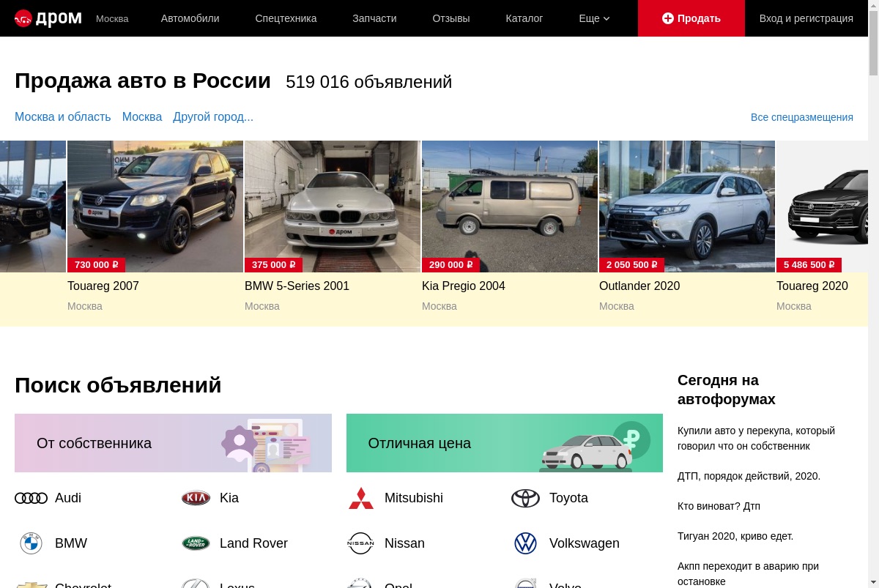Click the 2 050 500 ₽ price tag
The height and width of the screenshot is (588, 879).
631,265
